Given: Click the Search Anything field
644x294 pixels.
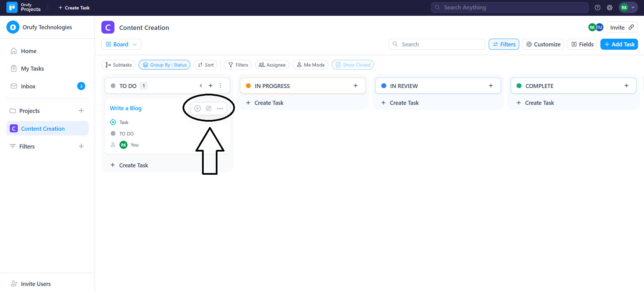Looking at the screenshot, I should click(x=509, y=7).
